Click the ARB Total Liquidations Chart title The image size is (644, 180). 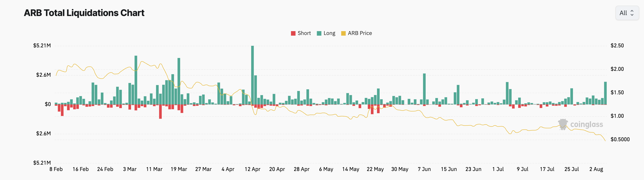click(84, 13)
